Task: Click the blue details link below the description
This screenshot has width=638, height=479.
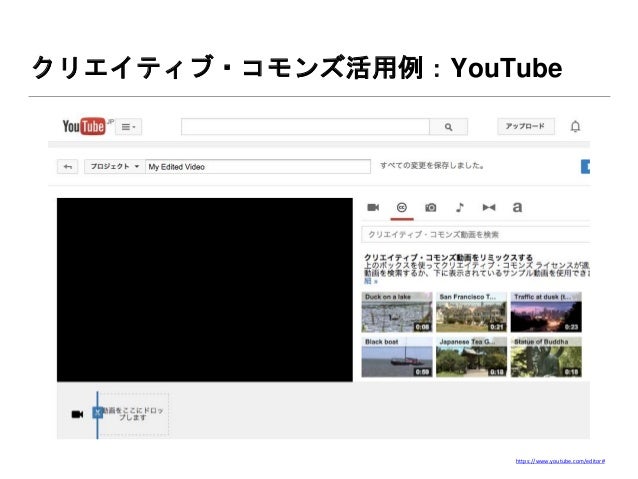Action: coord(371,281)
